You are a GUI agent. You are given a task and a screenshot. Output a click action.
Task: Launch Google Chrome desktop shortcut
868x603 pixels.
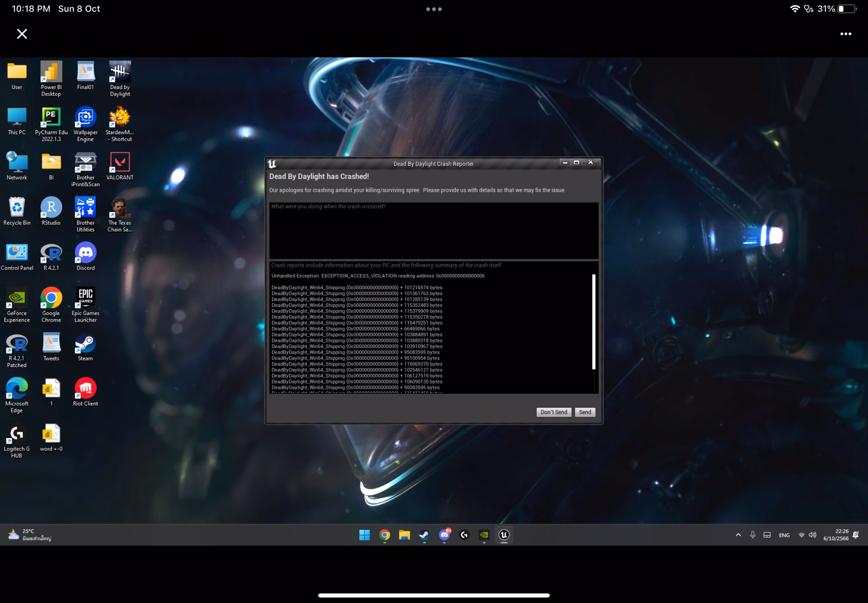51,305
